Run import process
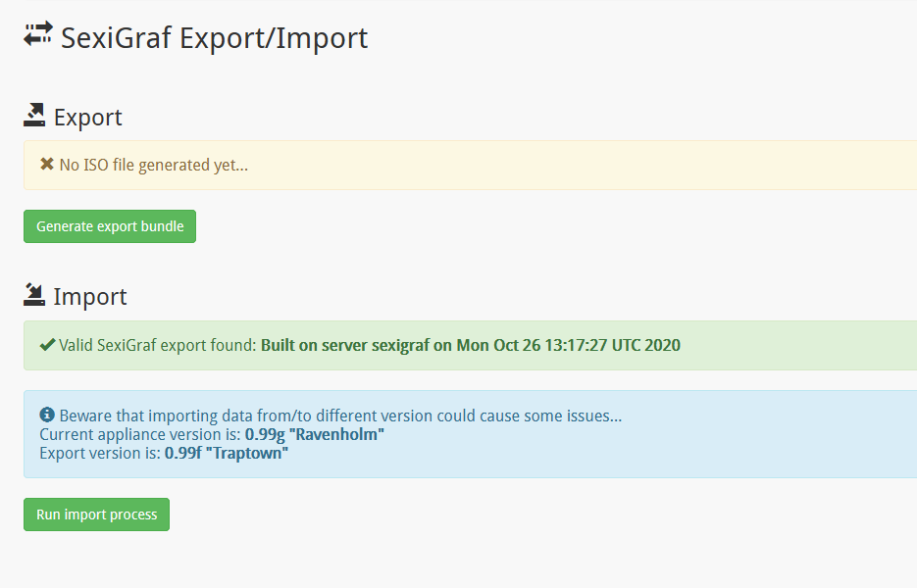The image size is (917, 588). coord(96,514)
